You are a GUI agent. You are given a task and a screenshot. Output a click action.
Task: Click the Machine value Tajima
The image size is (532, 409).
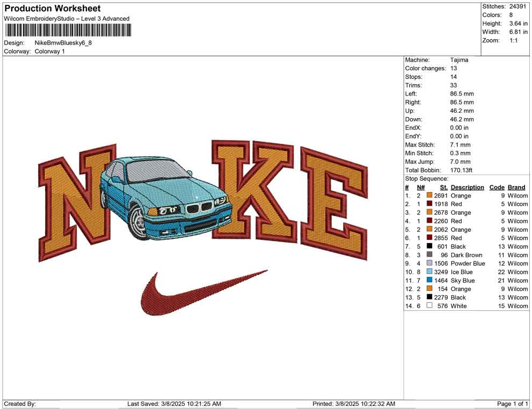[x=459, y=60]
